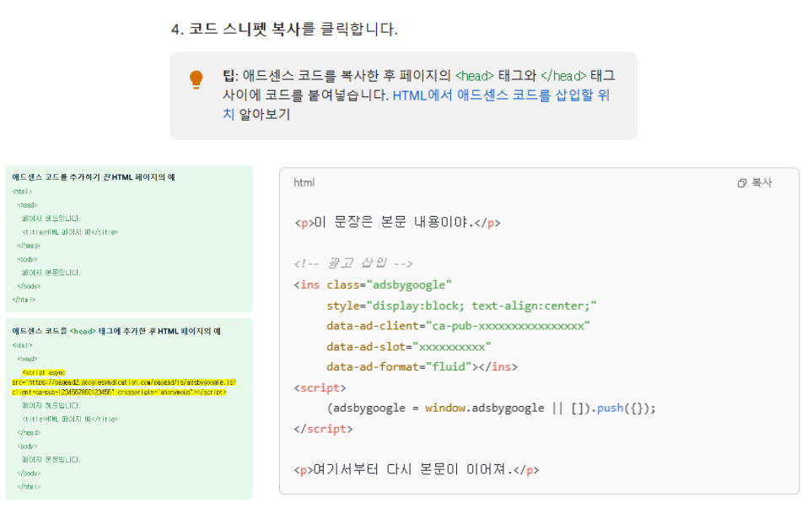Click the html language label of code block
This screenshot has height=514, width=812.
tap(304, 182)
